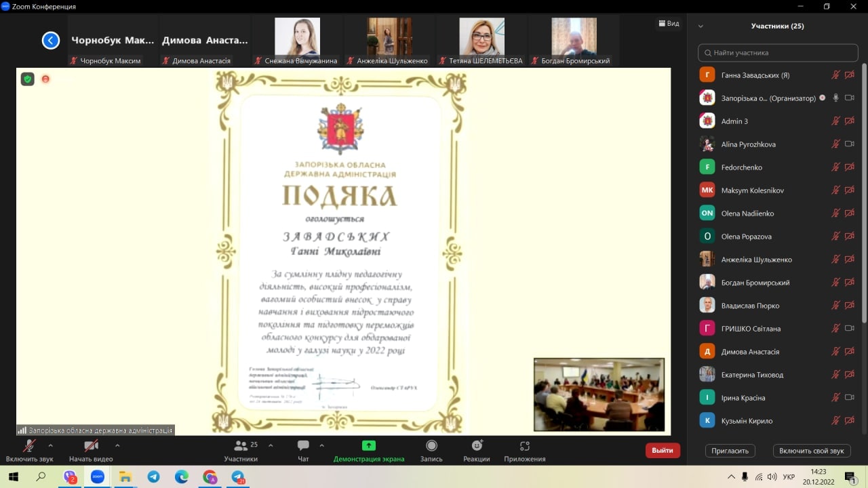Open the Приложения panel
The height and width of the screenshot is (488, 868).
(524, 449)
